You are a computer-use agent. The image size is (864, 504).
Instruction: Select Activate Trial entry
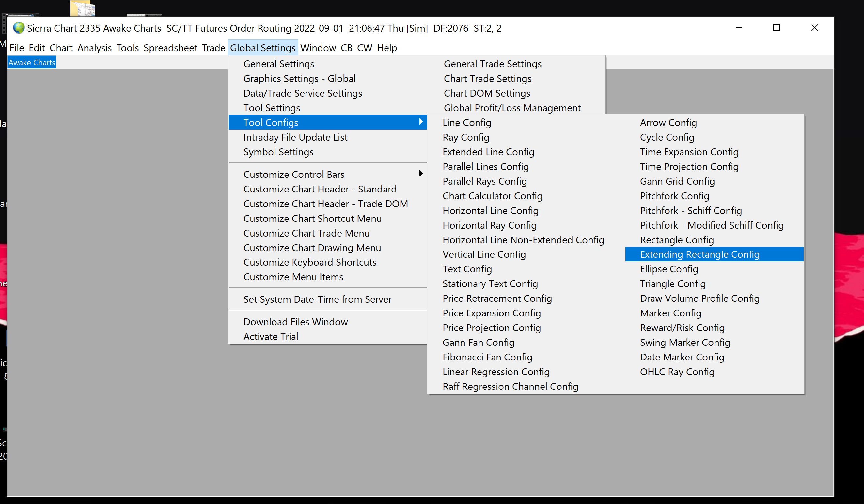click(271, 336)
